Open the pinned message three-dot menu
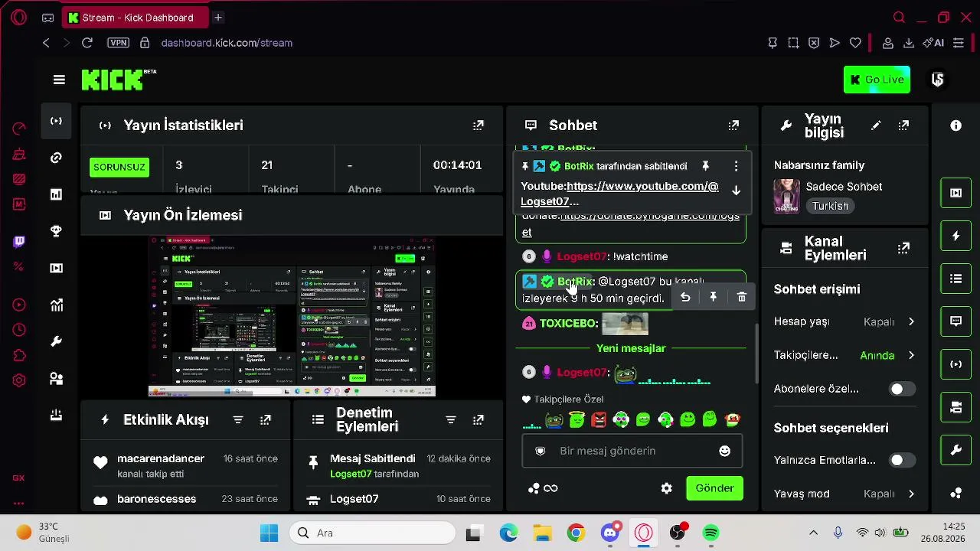Image resolution: width=980 pixels, height=551 pixels. pos(736,166)
